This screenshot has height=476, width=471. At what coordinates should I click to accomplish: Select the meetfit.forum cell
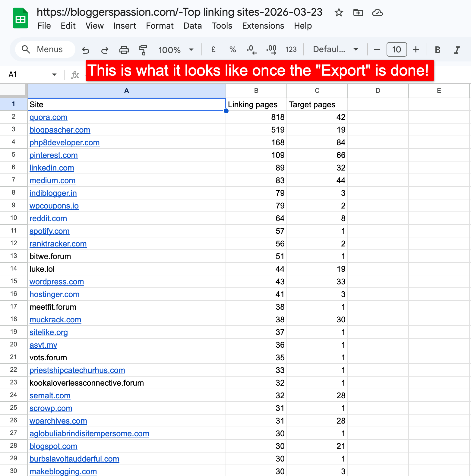point(127,307)
